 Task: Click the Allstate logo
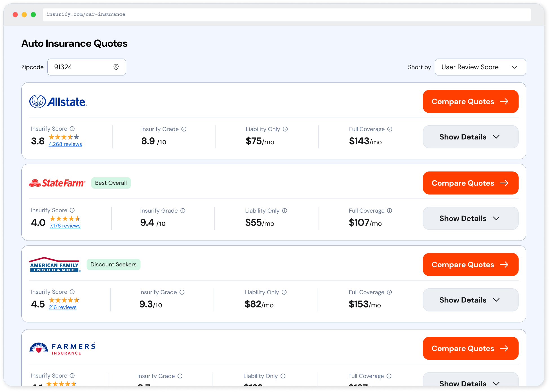(x=58, y=102)
